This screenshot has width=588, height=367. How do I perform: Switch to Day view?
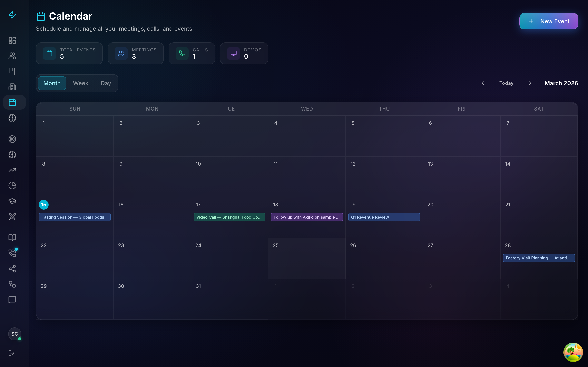click(105, 83)
